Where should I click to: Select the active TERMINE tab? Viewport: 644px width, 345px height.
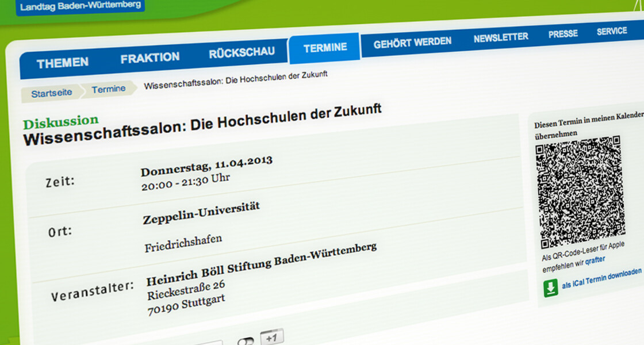pyautogui.click(x=325, y=48)
